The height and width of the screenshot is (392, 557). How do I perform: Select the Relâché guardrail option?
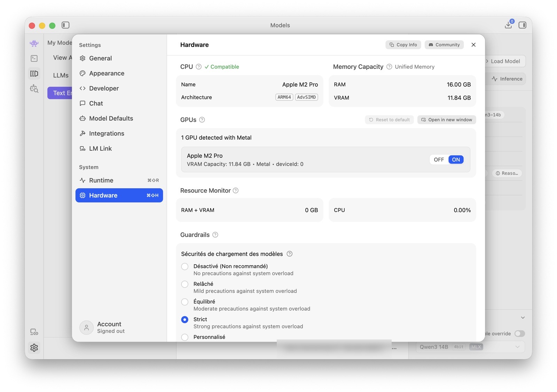[185, 284]
